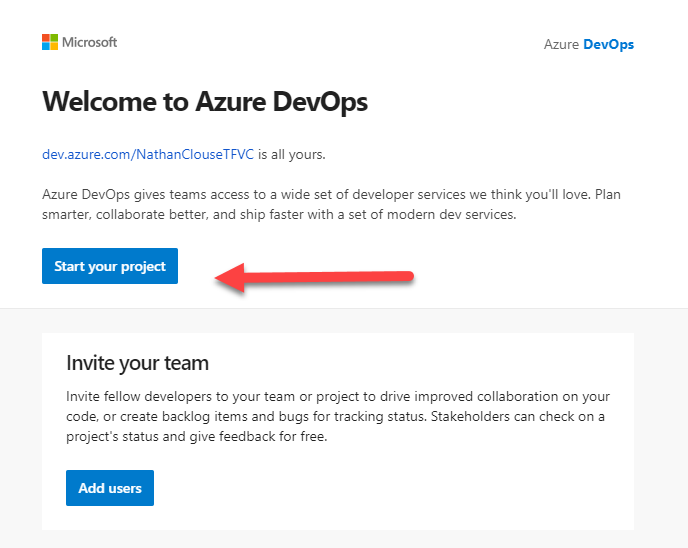Select the Welcome to Azure DevOps heading

205,102
